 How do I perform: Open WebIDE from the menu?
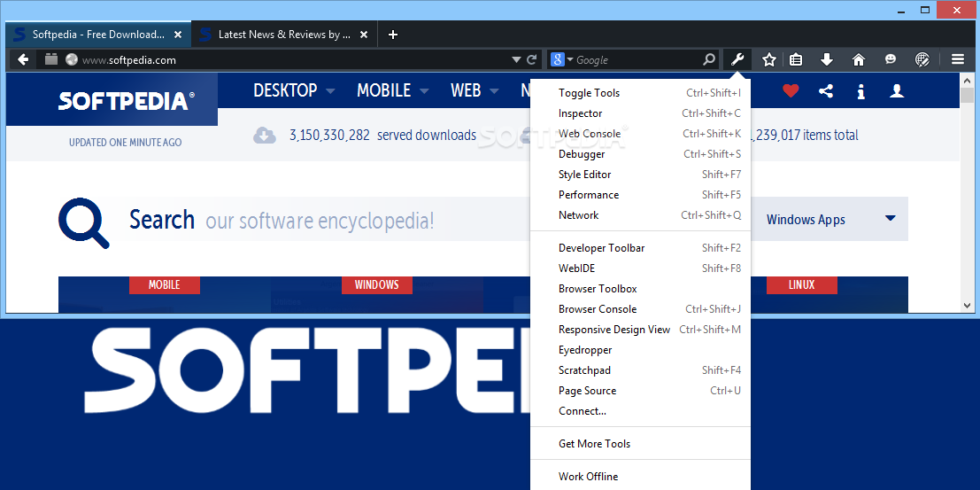click(x=640, y=268)
